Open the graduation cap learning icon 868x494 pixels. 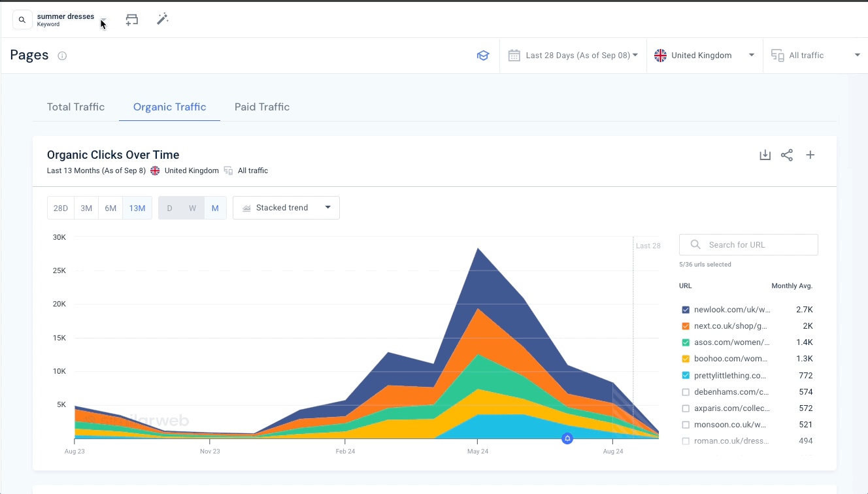pos(482,56)
